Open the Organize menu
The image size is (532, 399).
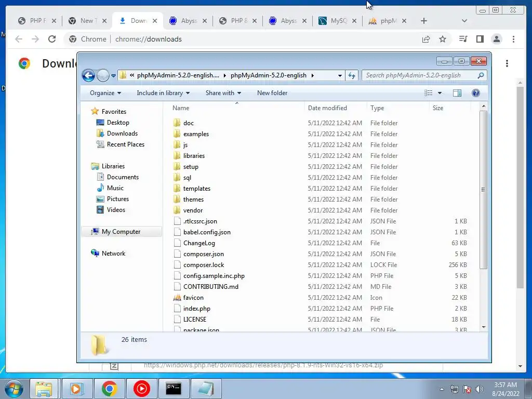coord(105,93)
